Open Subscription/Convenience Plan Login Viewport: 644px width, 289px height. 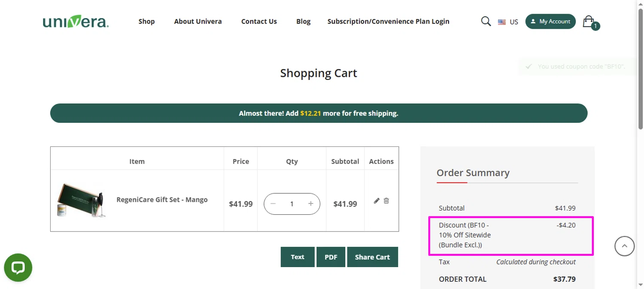click(x=388, y=21)
